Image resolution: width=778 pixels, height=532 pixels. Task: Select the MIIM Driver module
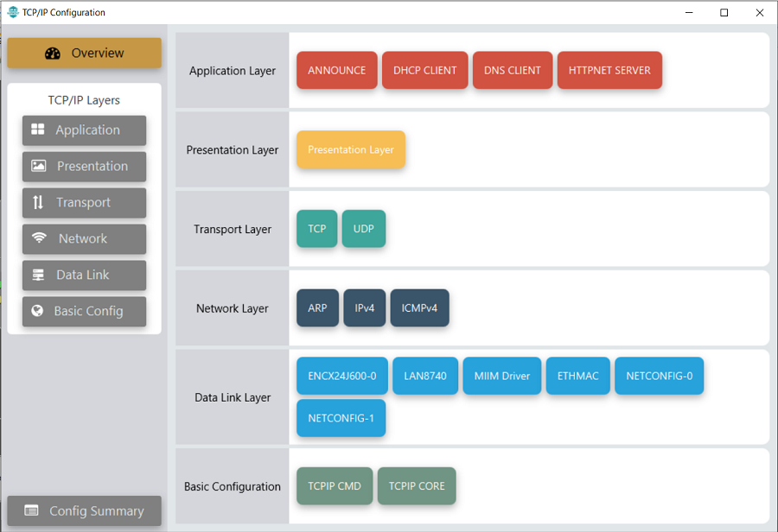click(502, 376)
